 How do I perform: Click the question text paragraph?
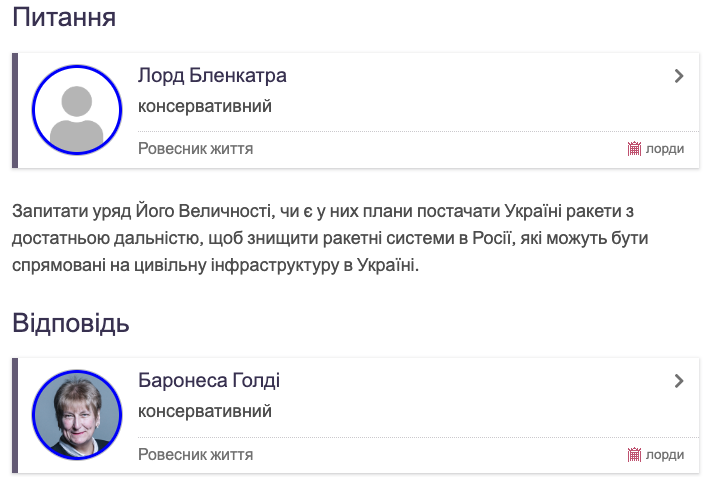tap(330, 238)
